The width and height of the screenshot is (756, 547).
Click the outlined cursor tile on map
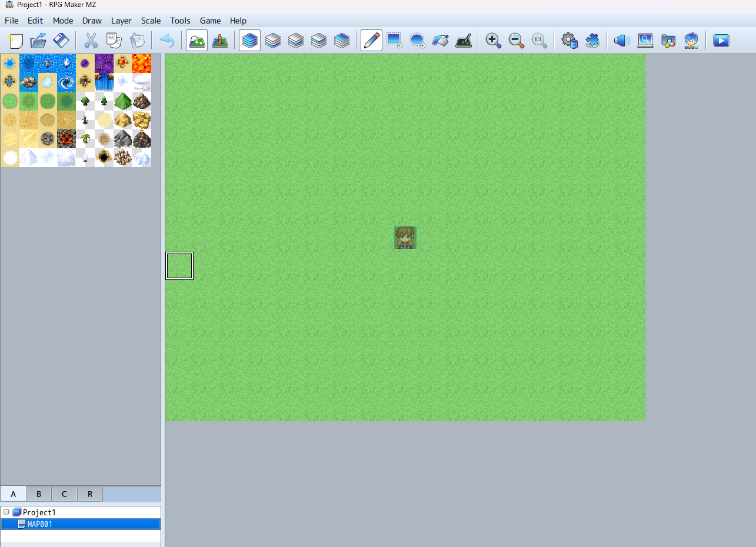pyautogui.click(x=179, y=266)
